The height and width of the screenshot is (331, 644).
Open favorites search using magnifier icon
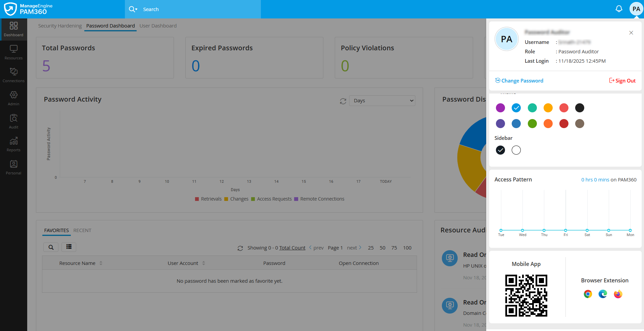[x=51, y=247]
